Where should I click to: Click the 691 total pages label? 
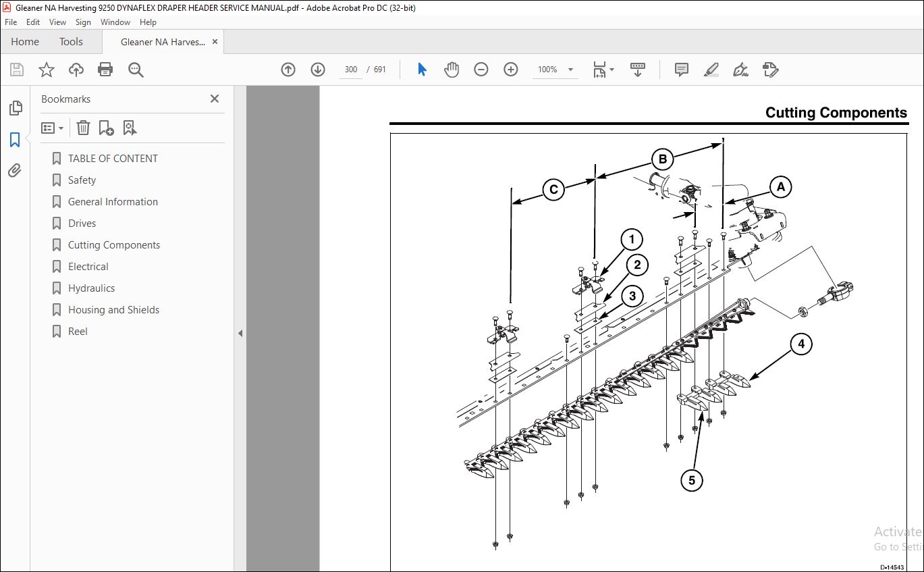click(380, 70)
